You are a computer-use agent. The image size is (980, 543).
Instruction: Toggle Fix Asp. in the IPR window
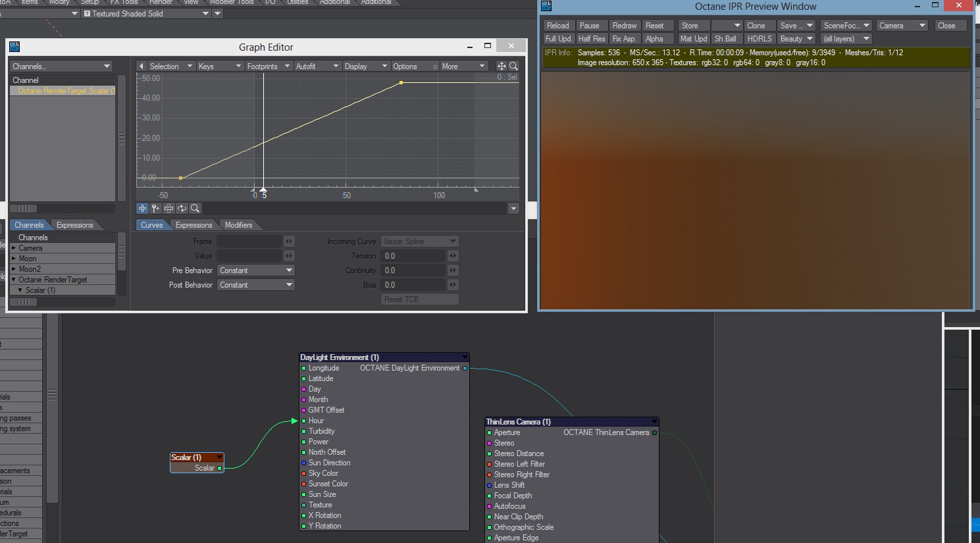pos(625,39)
